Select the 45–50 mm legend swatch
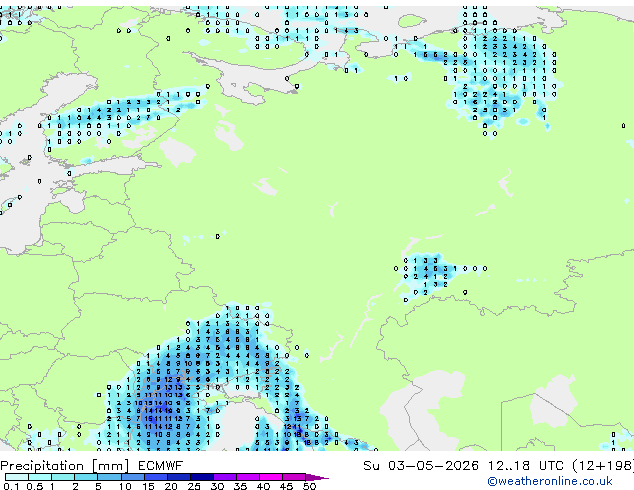 (294, 477)
